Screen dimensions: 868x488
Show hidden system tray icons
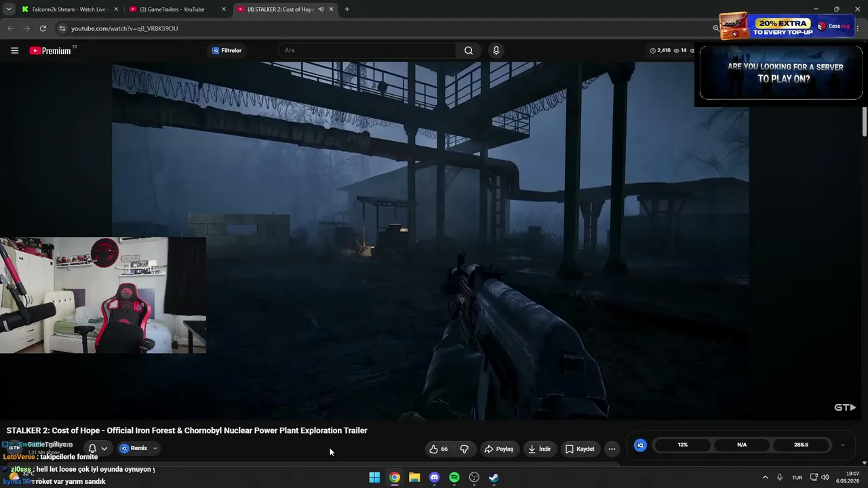click(765, 478)
